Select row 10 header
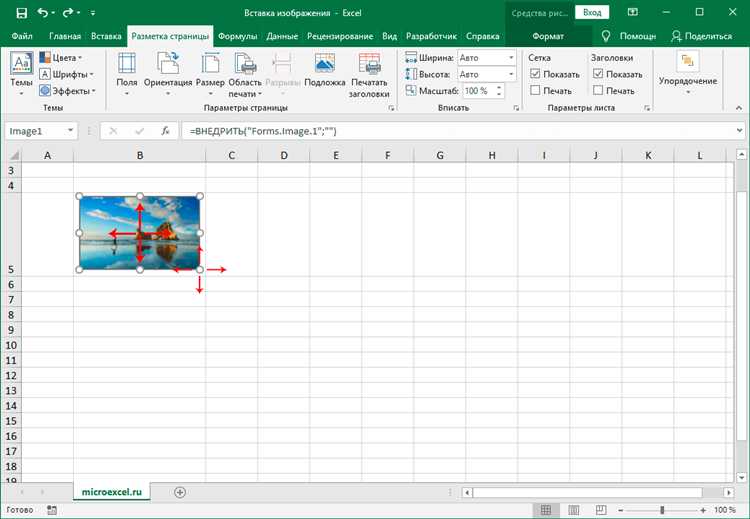Image resolution: width=750 pixels, height=519 pixels. [11, 345]
